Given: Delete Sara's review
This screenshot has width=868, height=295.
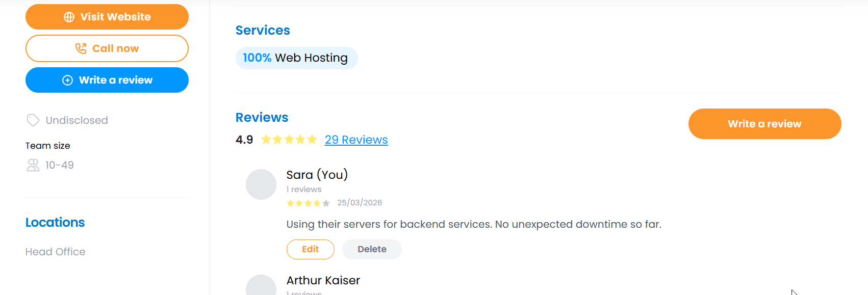Looking at the screenshot, I should [x=372, y=249].
